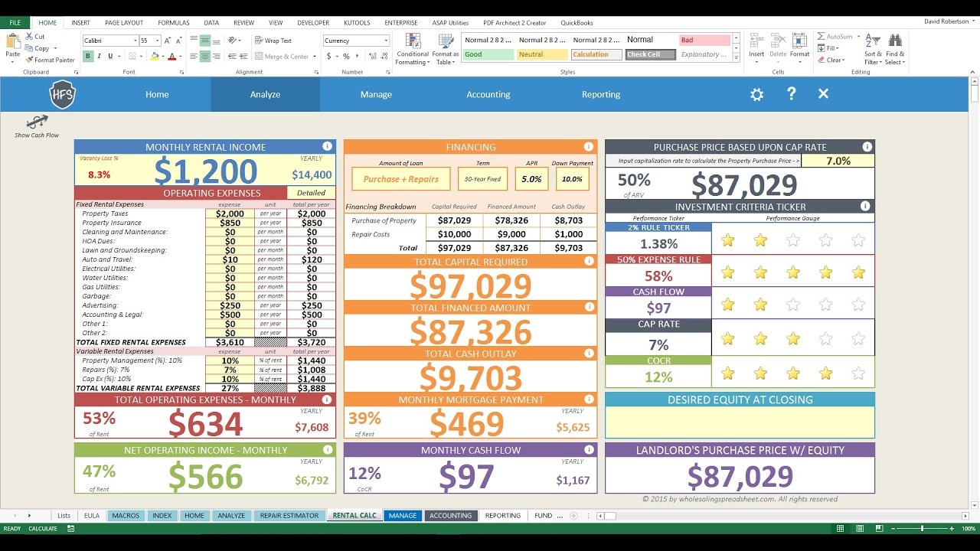Open the FORMULAS ribbon tab
Viewport: 980px width, 551px height.
(x=174, y=23)
